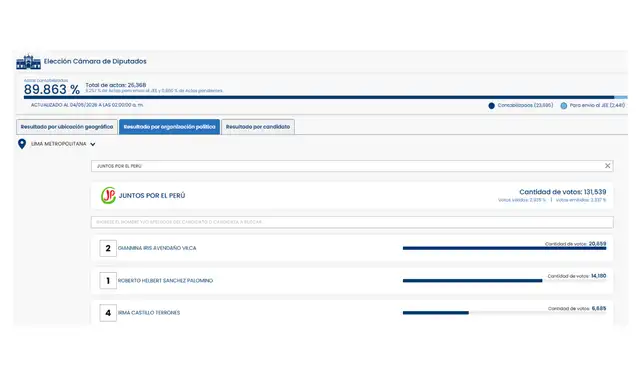Click the 6,685 vote count for Castillo Terrones
The image size is (640, 376).
point(599,308)
